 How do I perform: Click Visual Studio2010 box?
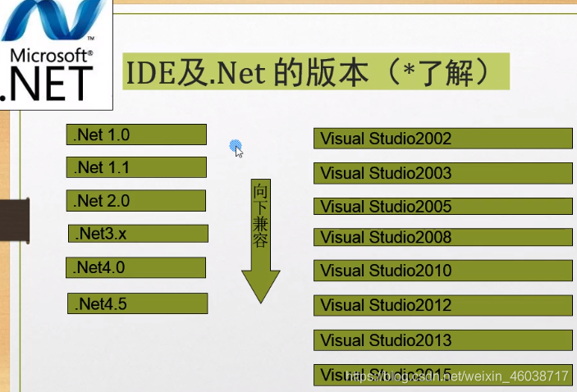[443, 271]
